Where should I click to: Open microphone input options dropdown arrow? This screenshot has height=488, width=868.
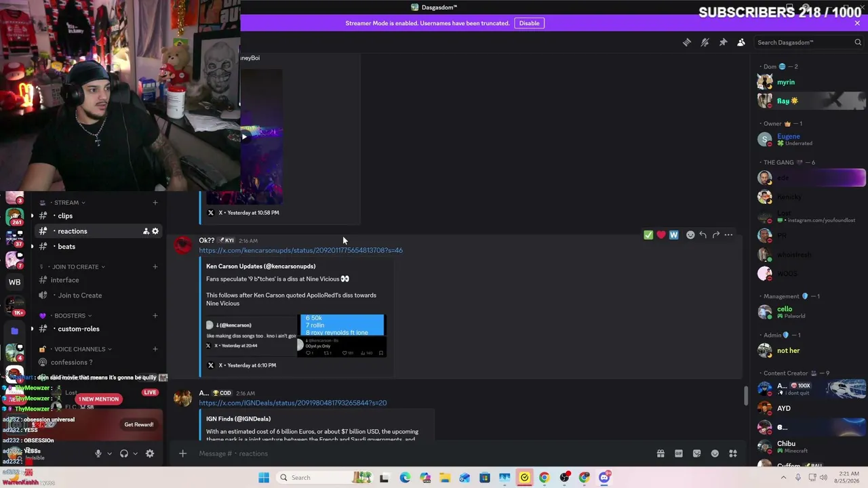click(x=109, y=453)
